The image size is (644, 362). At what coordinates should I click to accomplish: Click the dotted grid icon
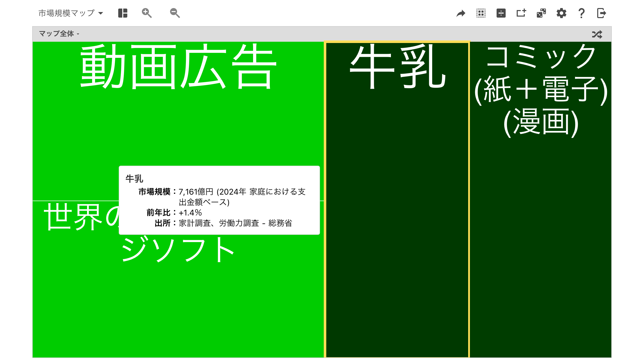pyautogui.click(x=481, y=13)
